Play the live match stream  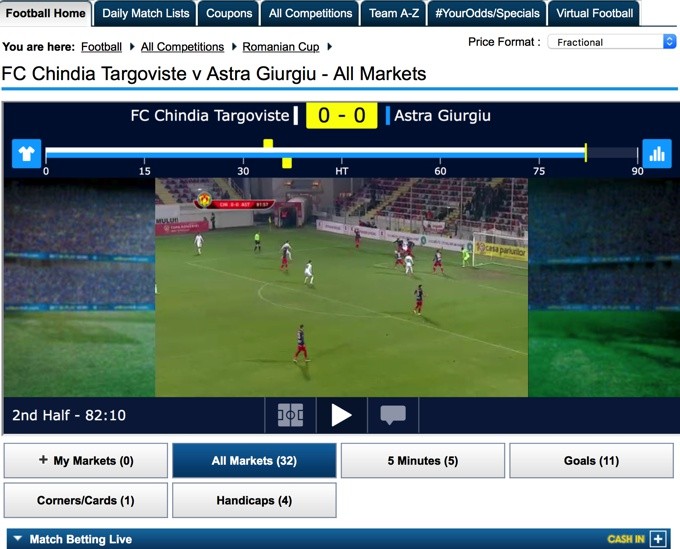coord(341,415)
